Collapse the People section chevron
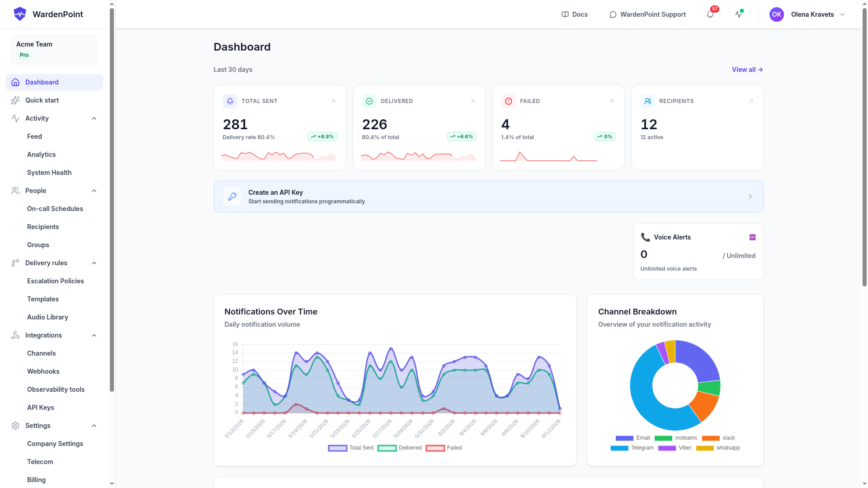This screenshot has width=868, height=488. tap(94, 191)
